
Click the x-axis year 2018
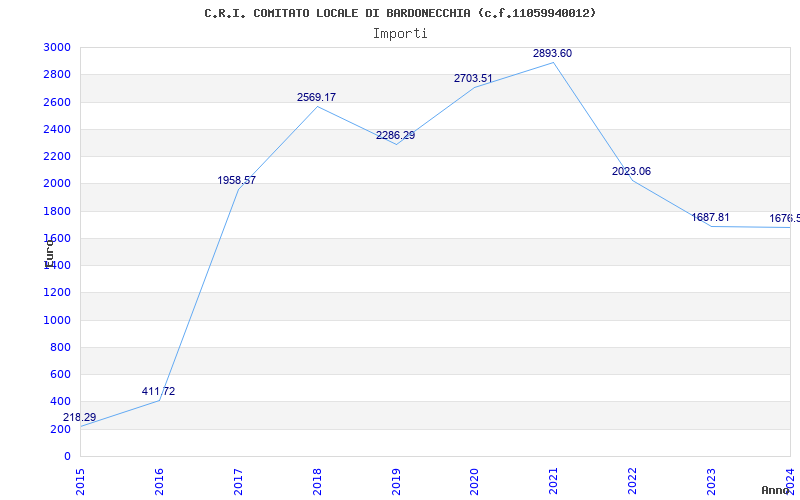click(x=317, y=482)
